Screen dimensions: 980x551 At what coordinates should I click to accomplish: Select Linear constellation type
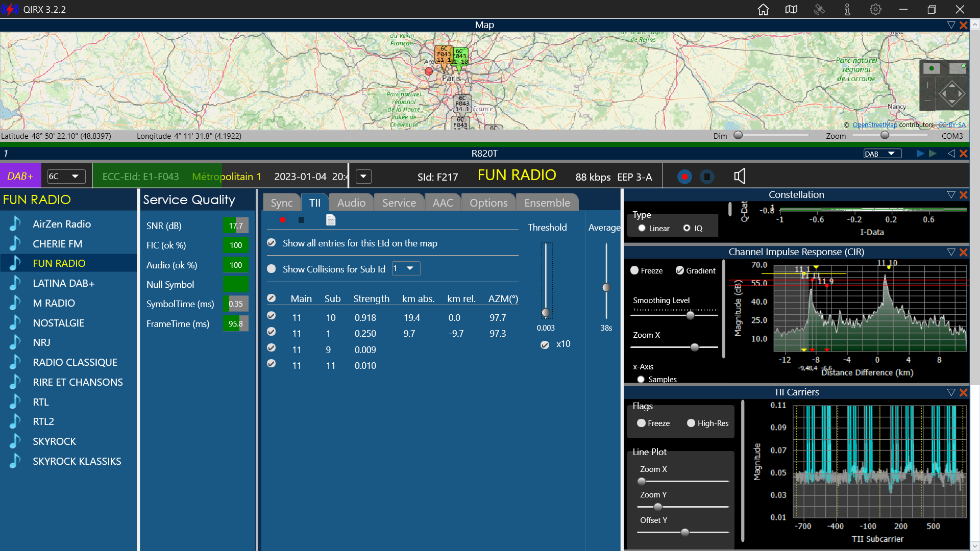pos(642,228)
